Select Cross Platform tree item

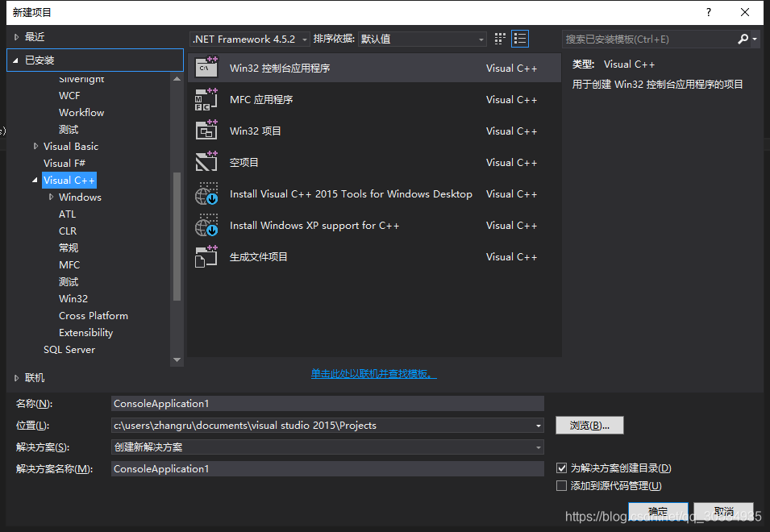[94, 315]
